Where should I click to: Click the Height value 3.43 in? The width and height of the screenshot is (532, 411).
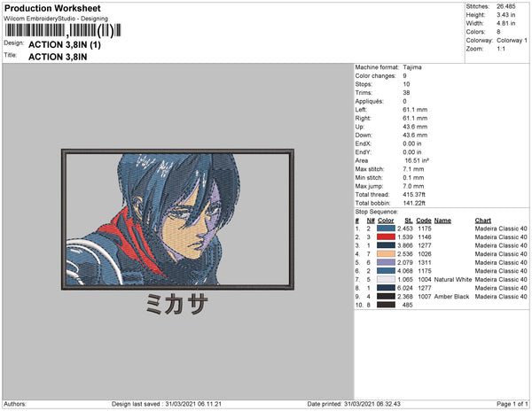[506, 15]
